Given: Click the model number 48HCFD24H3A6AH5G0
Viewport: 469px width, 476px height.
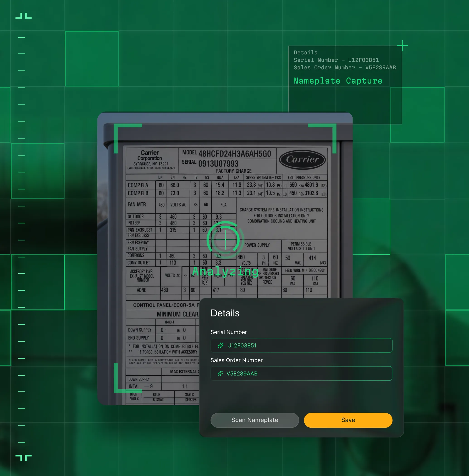Looking at the screenshot, I should click(234, 154).
